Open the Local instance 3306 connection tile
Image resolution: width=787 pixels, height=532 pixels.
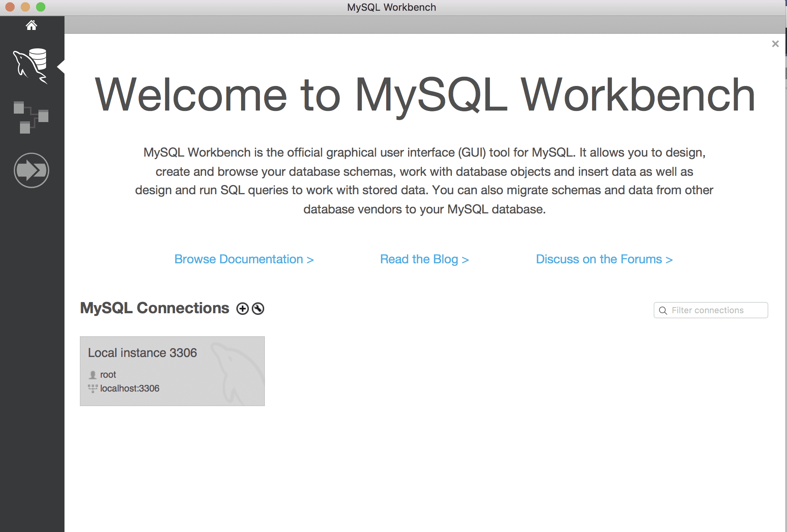pyautogui.click(x=172, y=371)
